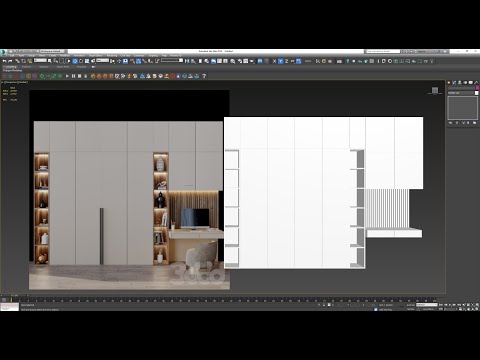Open the key filter Selected dropdown

point(427,305)
